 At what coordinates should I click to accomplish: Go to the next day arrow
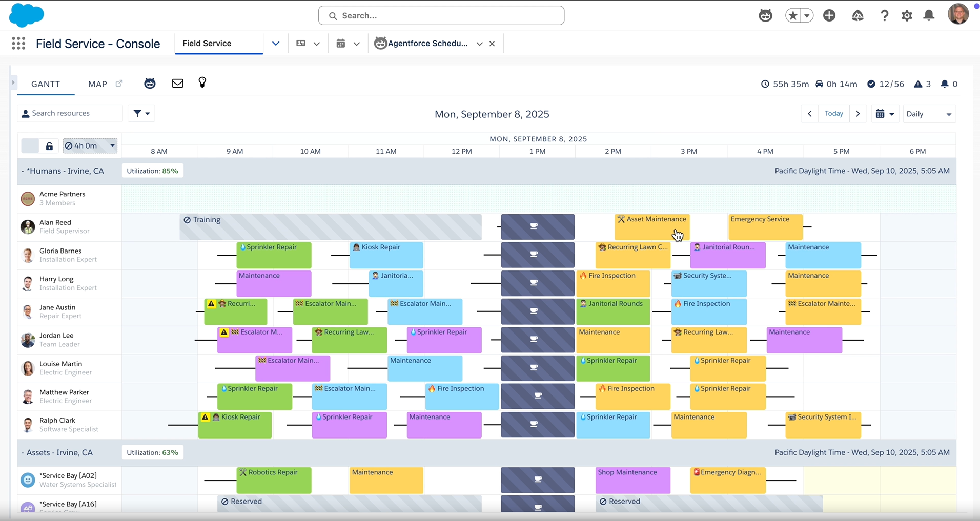pos(858,114)
